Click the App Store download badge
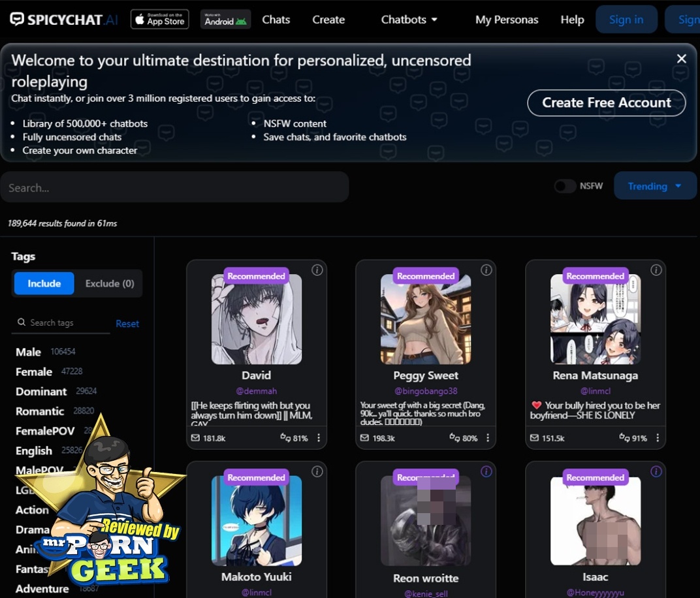 point(160,20)
